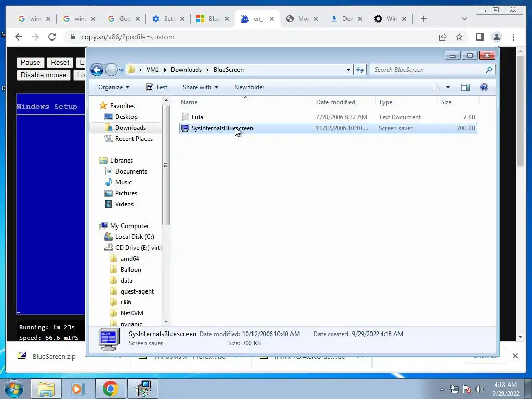Open the NetKVM folder

click(127, 313)
